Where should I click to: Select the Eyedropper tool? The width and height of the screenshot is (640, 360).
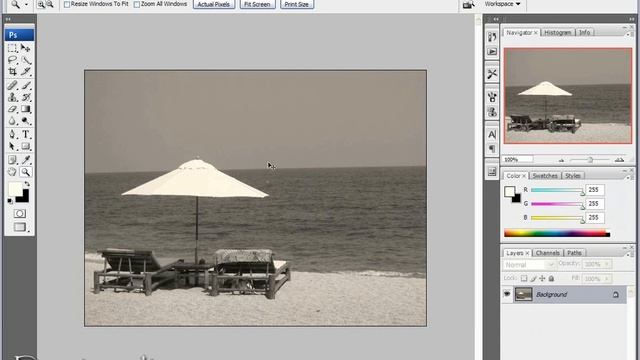point(26,160)
